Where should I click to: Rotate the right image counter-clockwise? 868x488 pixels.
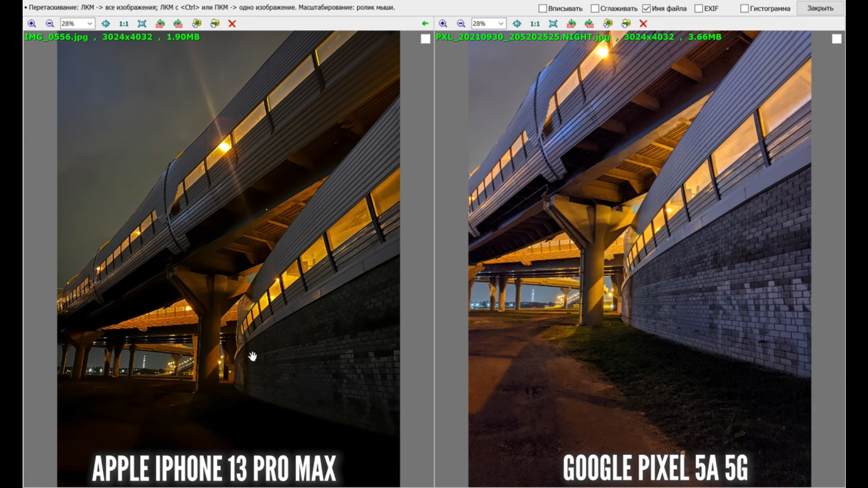pos(571,23)
